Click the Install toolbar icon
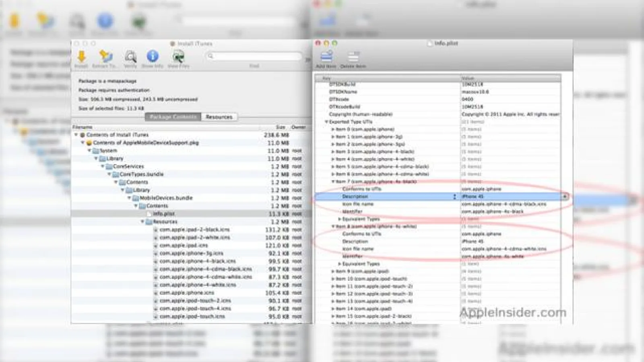The image size is (644, 362). click(x=81, y=57)
